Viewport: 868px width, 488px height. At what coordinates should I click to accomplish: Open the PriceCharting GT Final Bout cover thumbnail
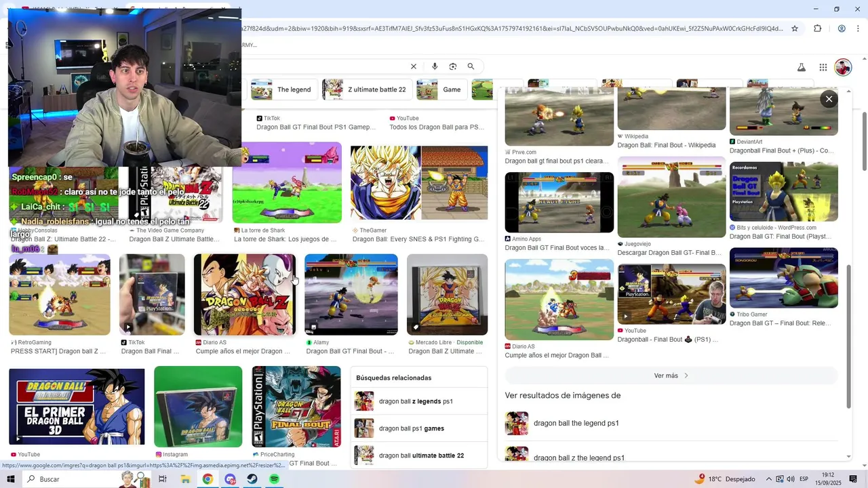[x=296, y=407]
